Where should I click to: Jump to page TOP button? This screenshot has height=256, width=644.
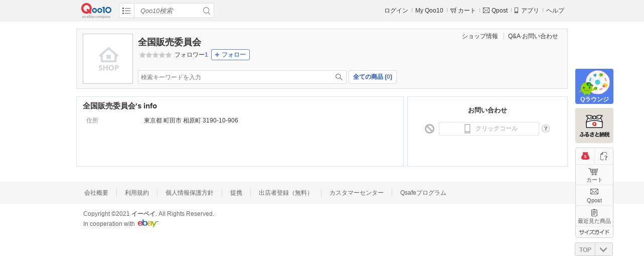coord(585,249)
